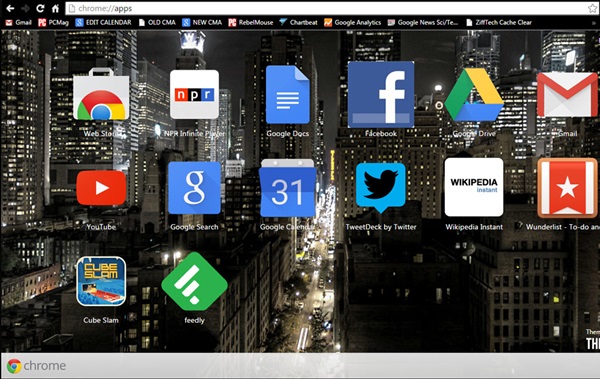600x379 pixels.
Task: Click the "Wikipedia Instant" app label
Action: [x=474, y=227]
